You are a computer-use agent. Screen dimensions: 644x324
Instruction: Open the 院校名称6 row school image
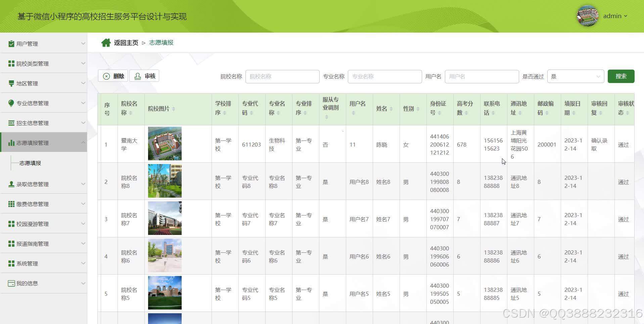tap(165, 255)
